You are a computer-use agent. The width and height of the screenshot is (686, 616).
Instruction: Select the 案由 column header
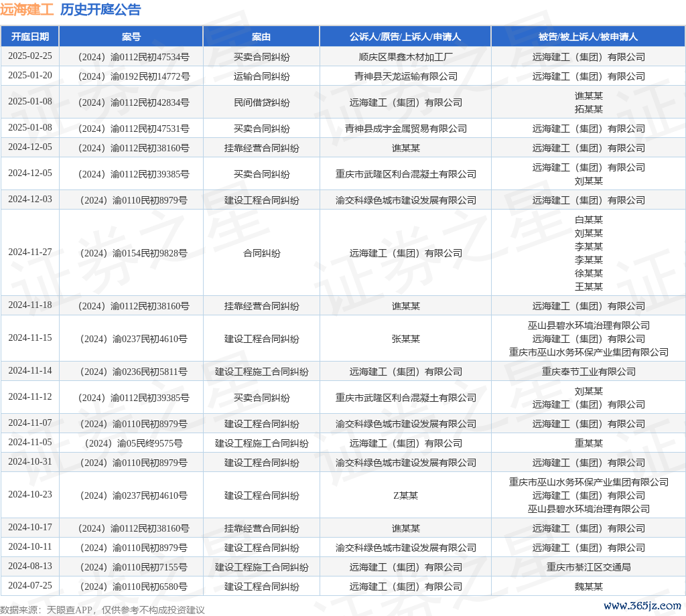click(x=261, y=37)
